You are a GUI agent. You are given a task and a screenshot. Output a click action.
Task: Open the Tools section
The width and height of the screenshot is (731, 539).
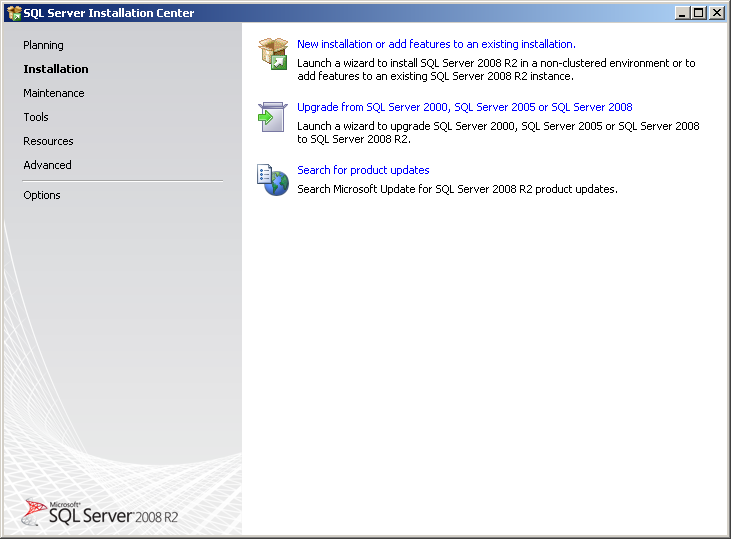pyautogui.click(x=36, y=117)
